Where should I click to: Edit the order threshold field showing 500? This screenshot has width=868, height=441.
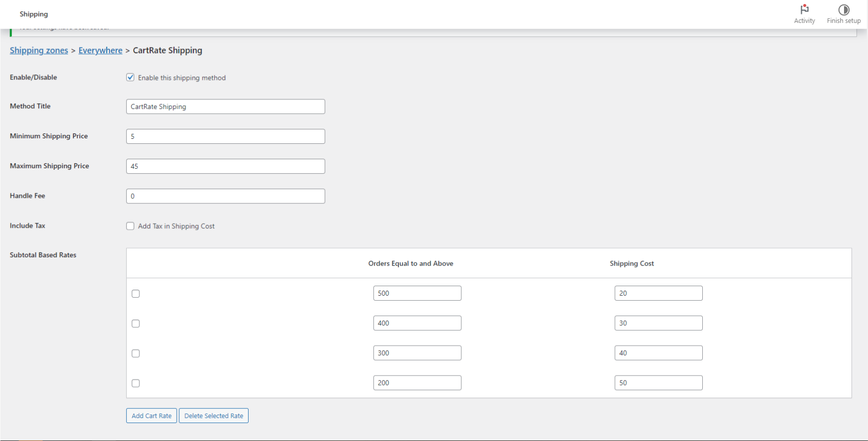pyautogui.click(x=417, y=293)
